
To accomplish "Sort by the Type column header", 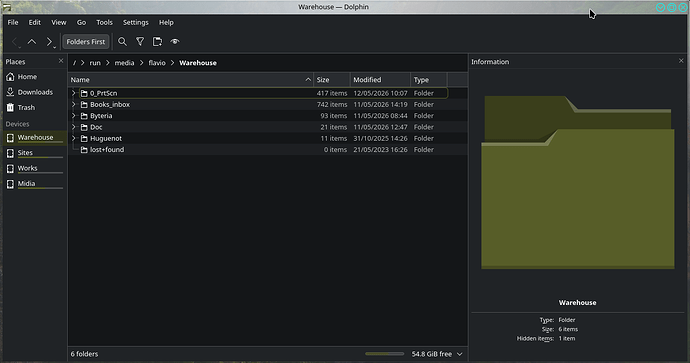I will [429, 80].
